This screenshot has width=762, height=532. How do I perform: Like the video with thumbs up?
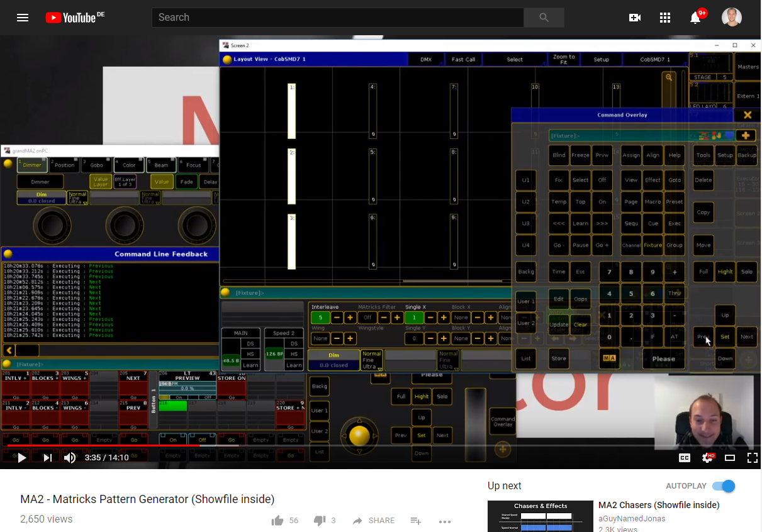click(x=277, y=521)
